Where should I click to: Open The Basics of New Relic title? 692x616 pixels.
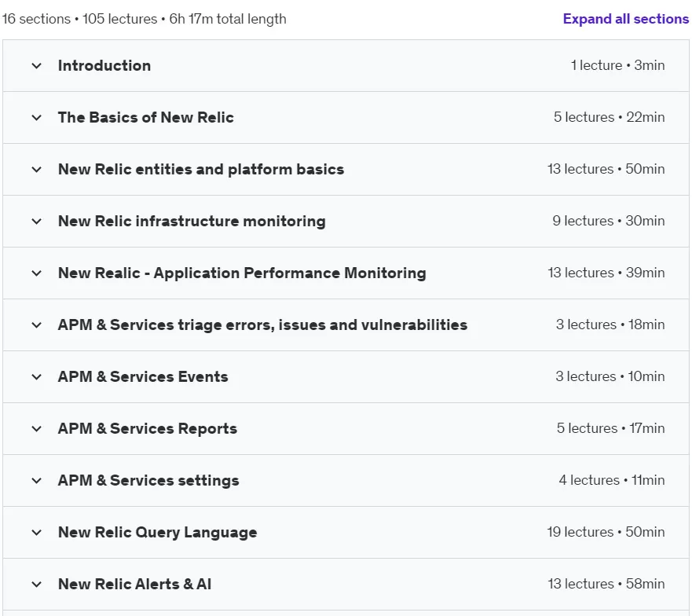click(145, 117)
